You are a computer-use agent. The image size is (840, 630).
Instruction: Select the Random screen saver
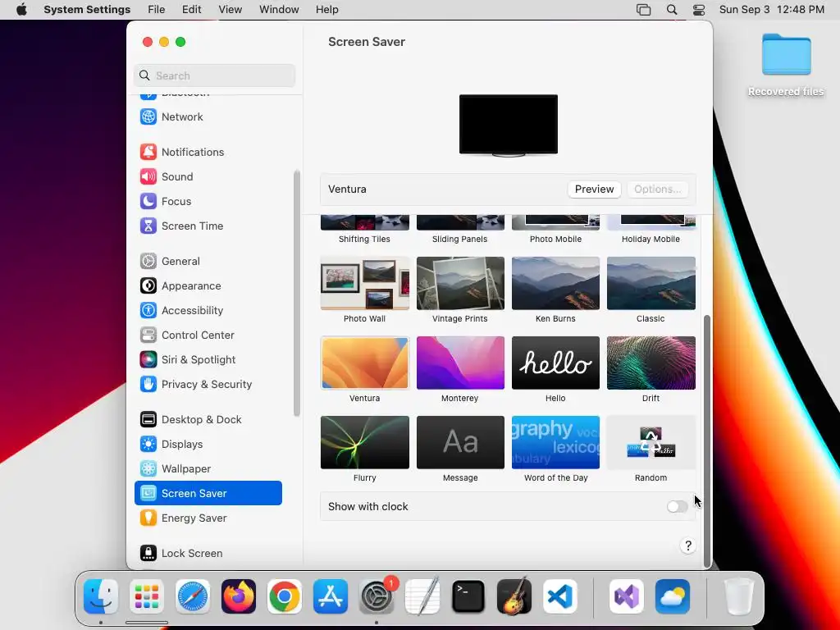click(x=651, y=442)
